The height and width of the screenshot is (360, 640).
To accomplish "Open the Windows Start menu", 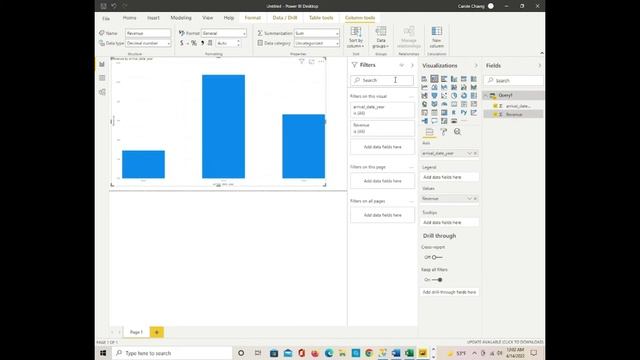I will (x=103, y=353).
